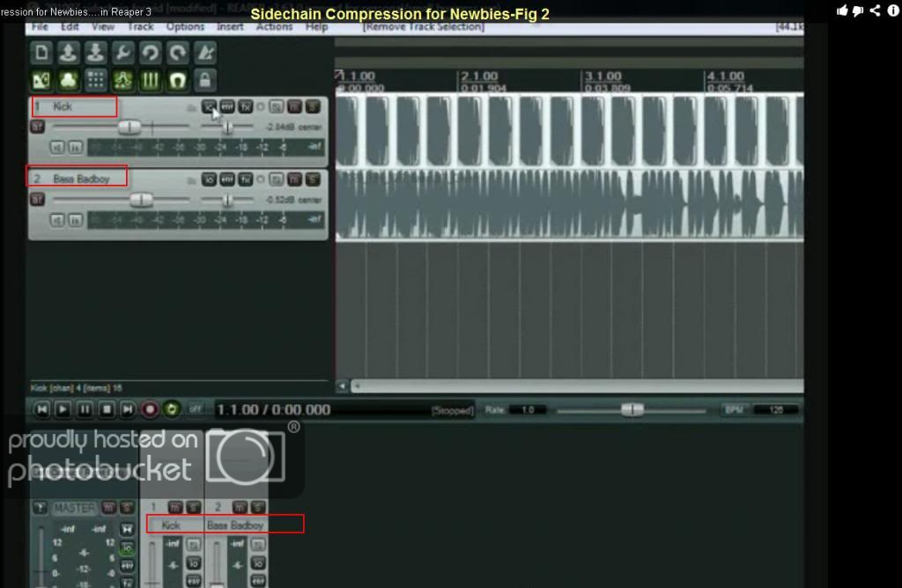Open the Bass Badboy track FX button

(x=246, y=180)
